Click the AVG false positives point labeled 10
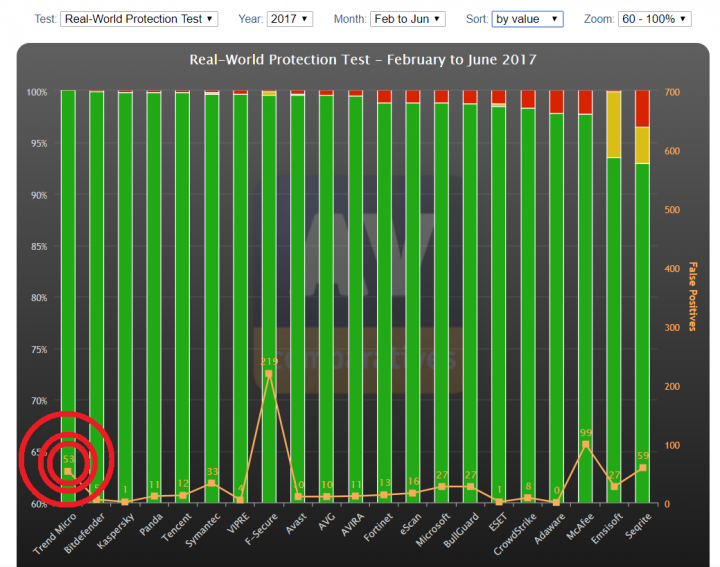This screenshot has height=567, width=720. click(x=326, y=497)
